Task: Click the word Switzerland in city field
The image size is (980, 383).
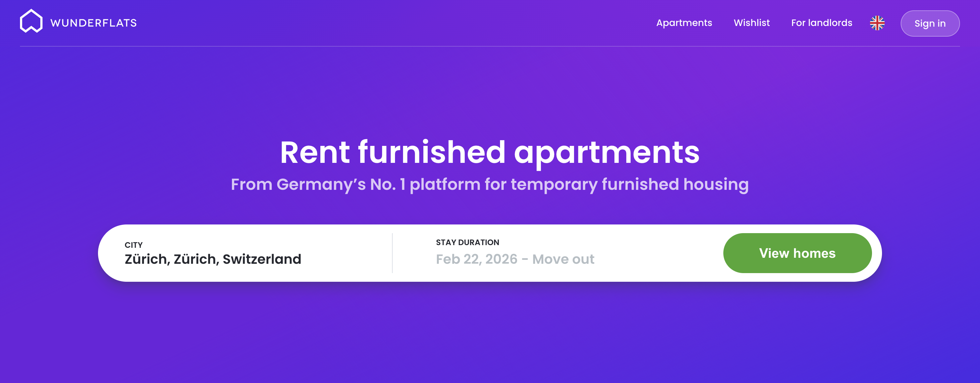Action: pyautogui.click(x=262, y=259)
